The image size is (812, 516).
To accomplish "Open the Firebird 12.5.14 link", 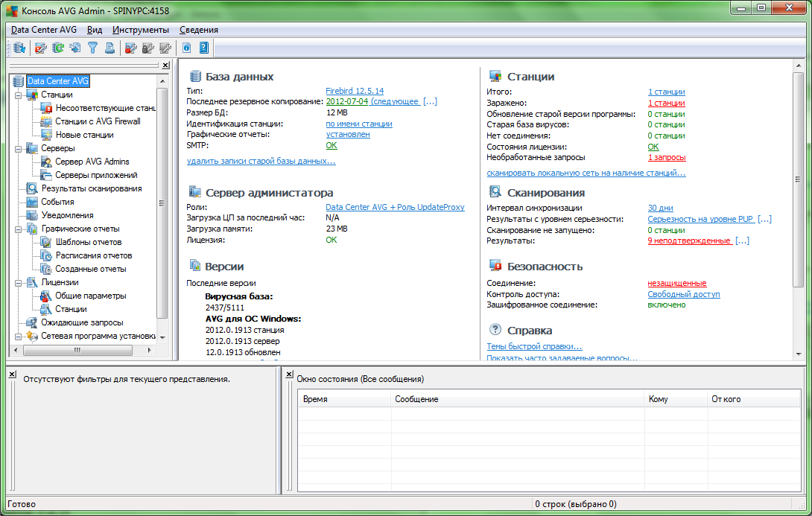I will (355, 91).
